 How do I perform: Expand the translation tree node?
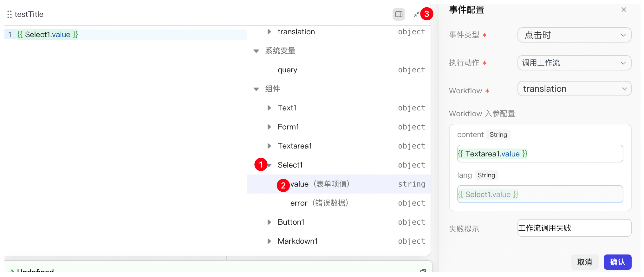pyautogui.click(x=269, y=32)
